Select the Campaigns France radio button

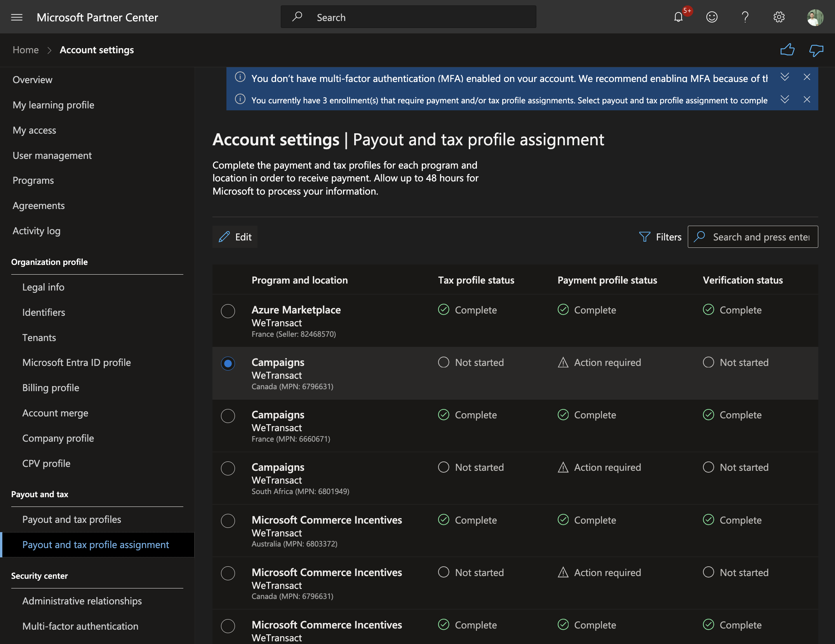(x=228, y=416)
